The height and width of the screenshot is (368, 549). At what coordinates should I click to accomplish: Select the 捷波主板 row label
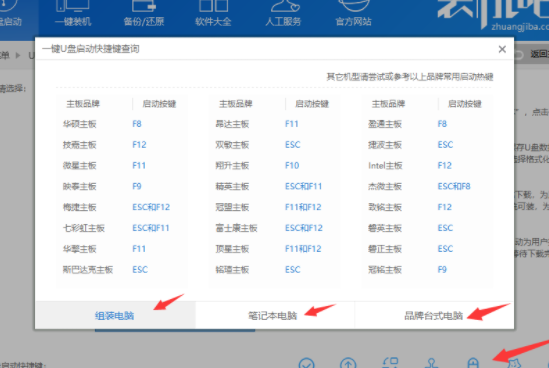point(385,145)
